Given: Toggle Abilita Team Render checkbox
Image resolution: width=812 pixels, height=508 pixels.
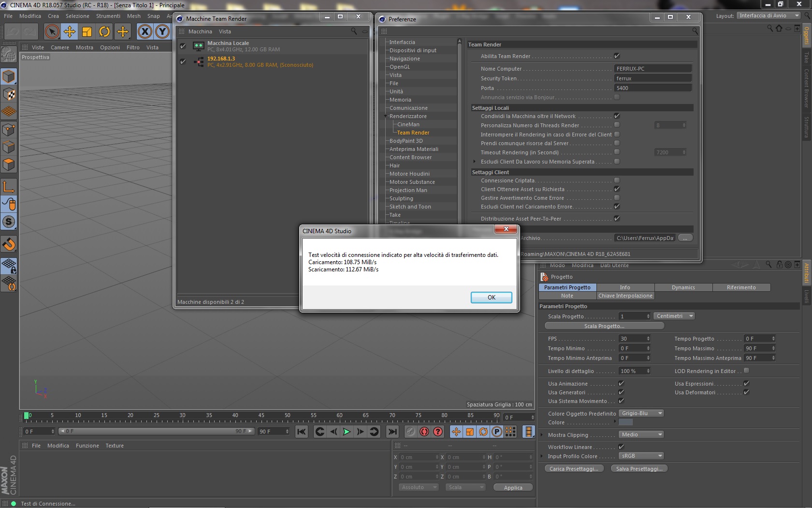Looking at the screenshot, I should 617,56.
